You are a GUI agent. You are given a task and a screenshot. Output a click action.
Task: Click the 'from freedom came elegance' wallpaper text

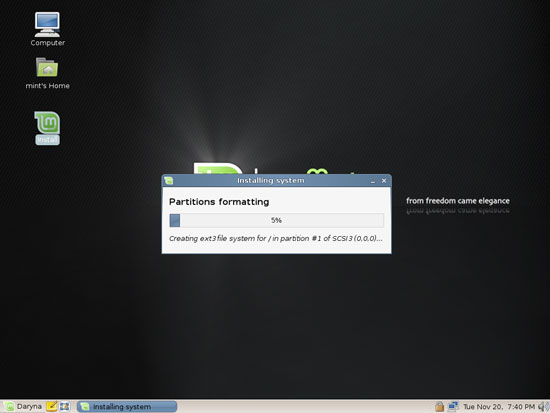pyautogui.click(x=458, y=201)
